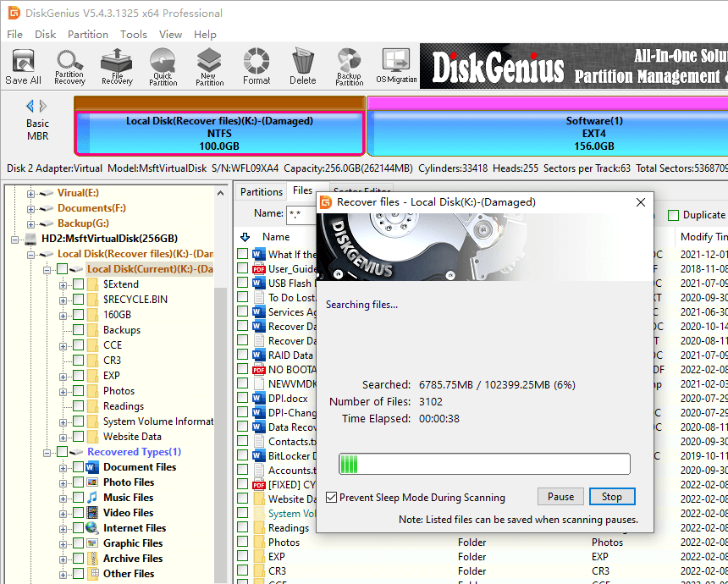Click the Delete partition icon
This screenshot has height=584, width=728.
302,66
